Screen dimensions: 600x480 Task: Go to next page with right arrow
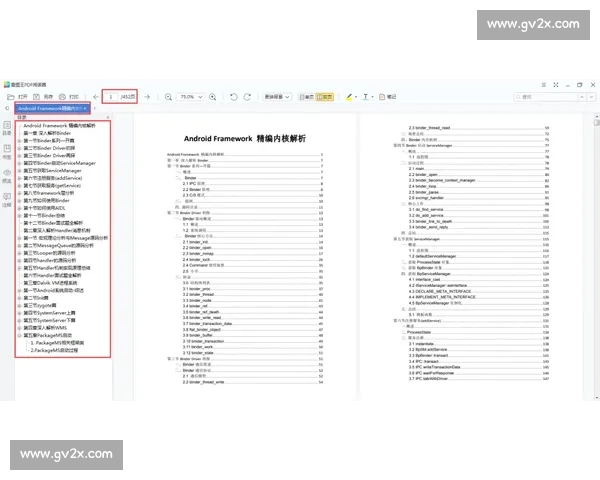pyautogui.click(x=148, y=97)
